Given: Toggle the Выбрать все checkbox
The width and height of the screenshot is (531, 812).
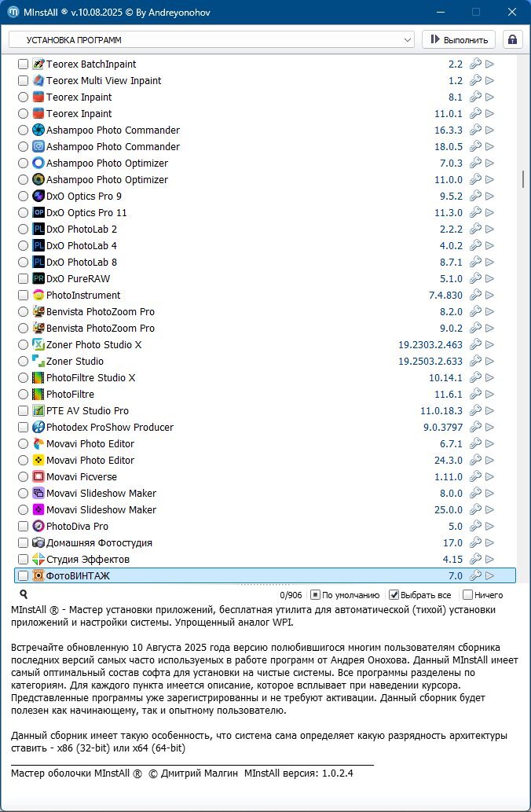Looking at the screenshot, I should pyautogui.click(x=394, y=595).
